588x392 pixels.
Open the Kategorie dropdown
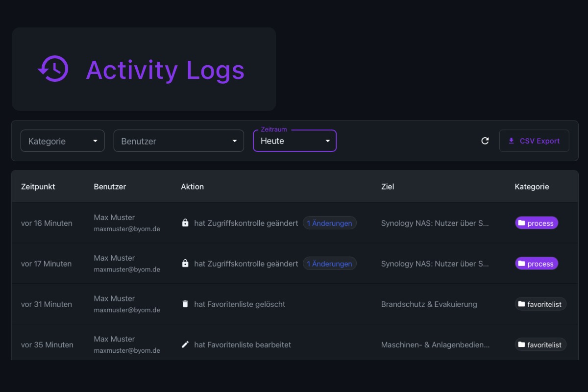[x=62, y=141]
